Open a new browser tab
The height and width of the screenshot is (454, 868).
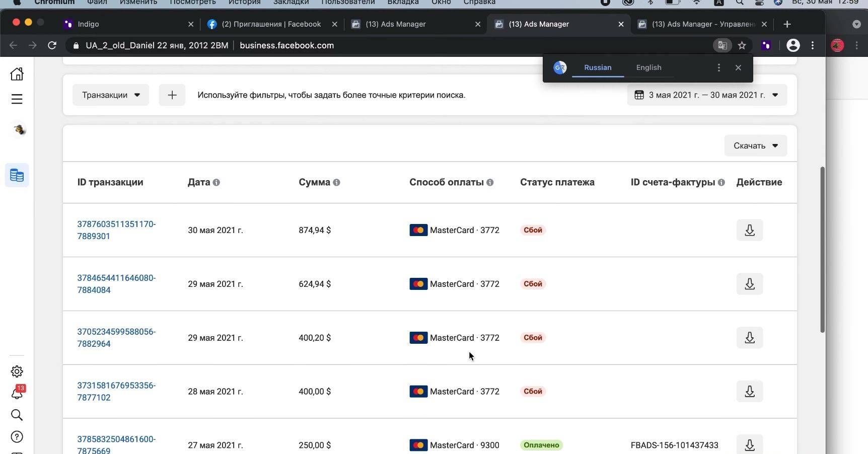[x=787, y=24]
